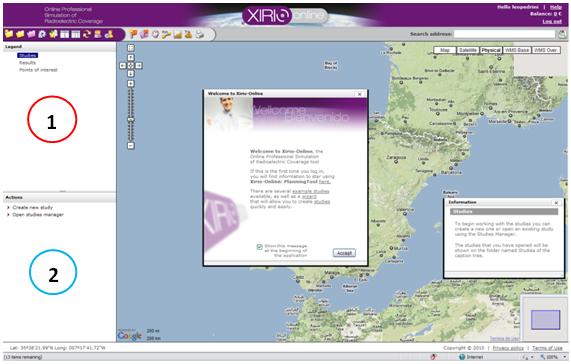Switch map to Physical view
The image size is (571, 364).
point(491,50)
